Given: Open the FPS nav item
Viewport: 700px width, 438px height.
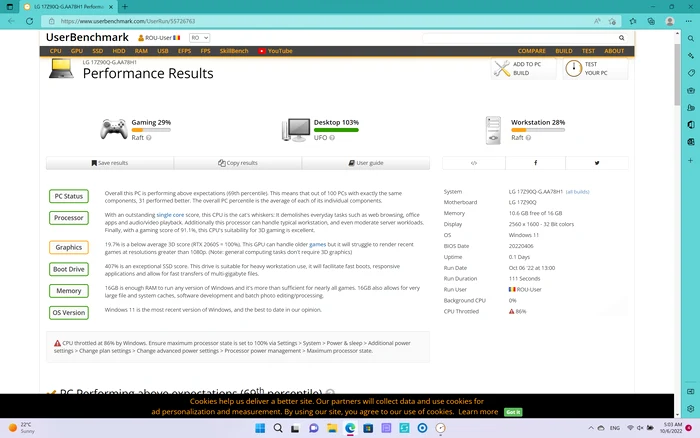Looking at the screenshot, I should (205, 51).
